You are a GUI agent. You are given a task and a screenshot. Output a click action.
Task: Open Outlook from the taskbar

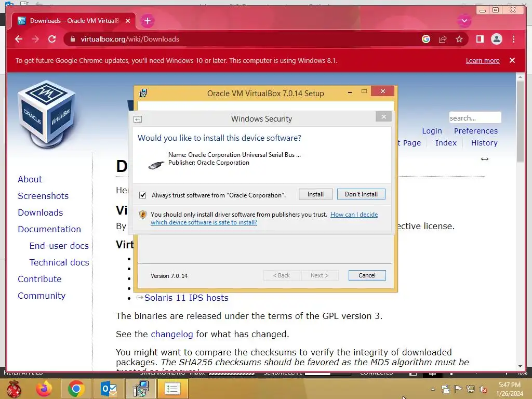[x=109, y=389]
